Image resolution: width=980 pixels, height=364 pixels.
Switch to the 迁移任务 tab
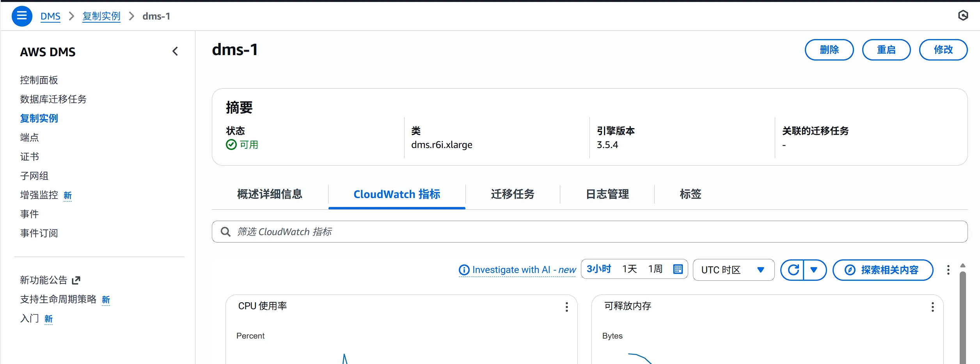coord(512,194)
